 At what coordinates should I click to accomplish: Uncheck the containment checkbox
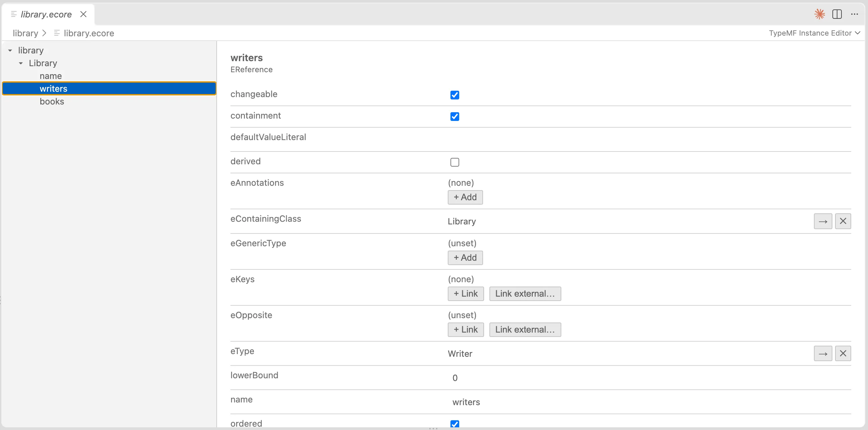coord(454,117)
